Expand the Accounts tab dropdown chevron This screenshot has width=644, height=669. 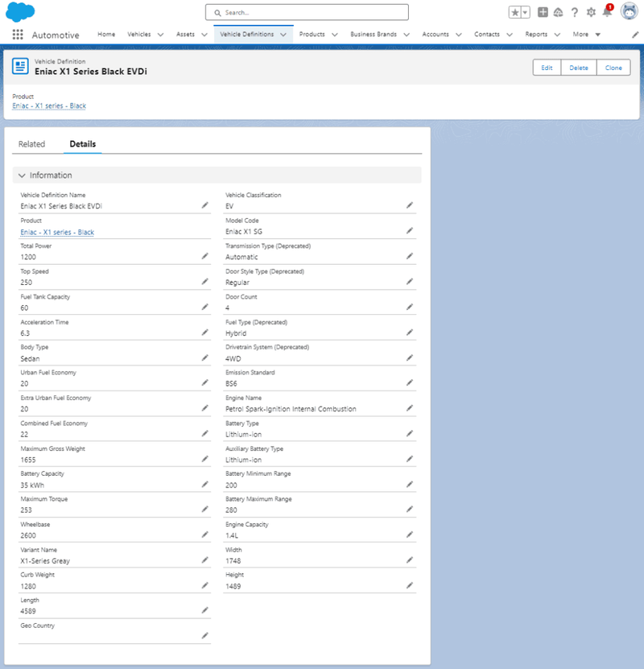[x=459, y=35]
